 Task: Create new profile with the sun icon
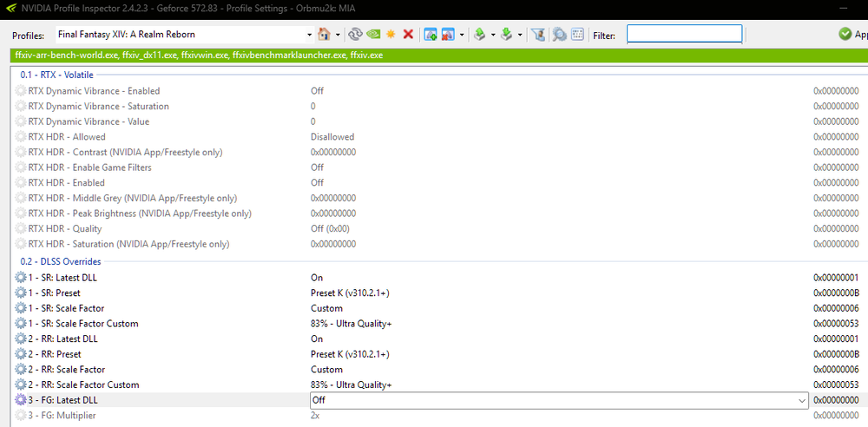[x=391, y=35]
